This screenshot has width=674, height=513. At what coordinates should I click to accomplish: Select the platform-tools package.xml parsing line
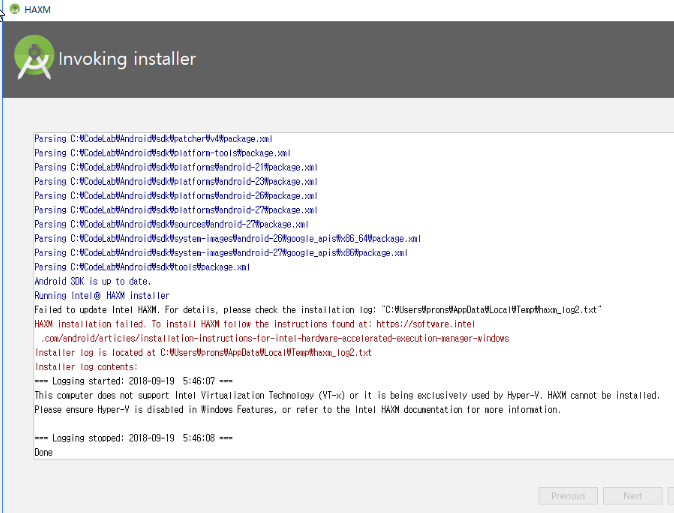tap(162, 153)
